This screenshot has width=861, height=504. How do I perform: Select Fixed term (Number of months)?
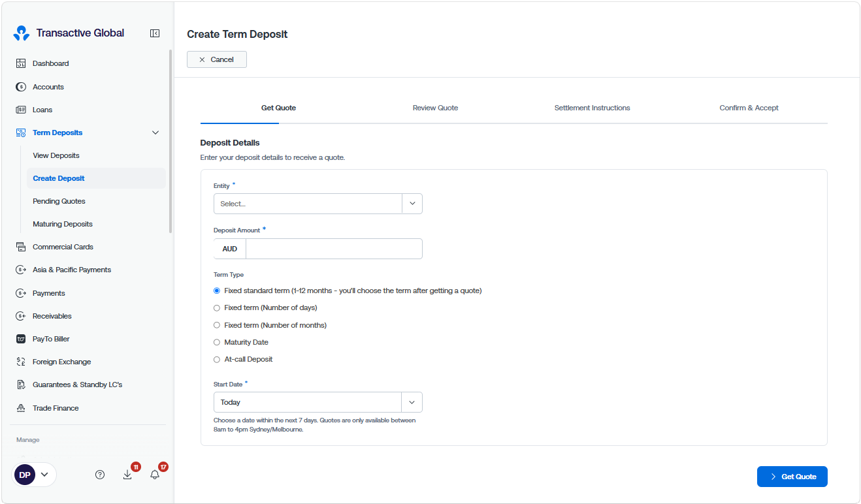[217, 325]
